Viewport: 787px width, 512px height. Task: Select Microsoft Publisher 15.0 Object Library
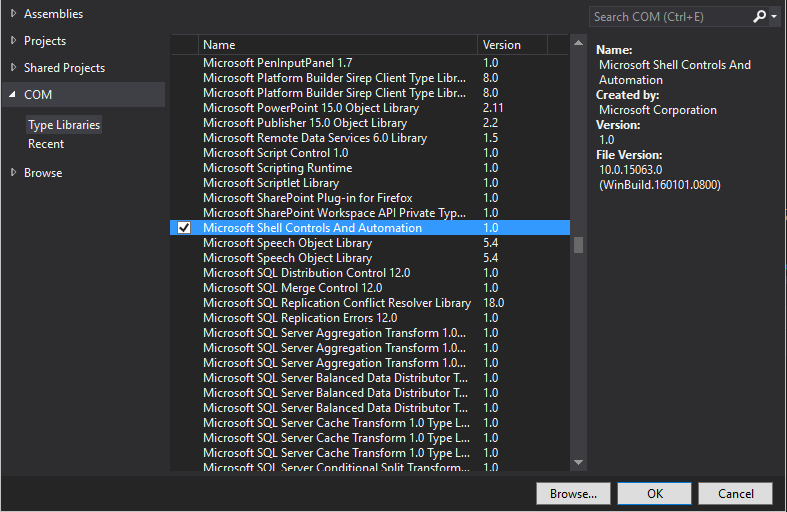pos(370,123)
